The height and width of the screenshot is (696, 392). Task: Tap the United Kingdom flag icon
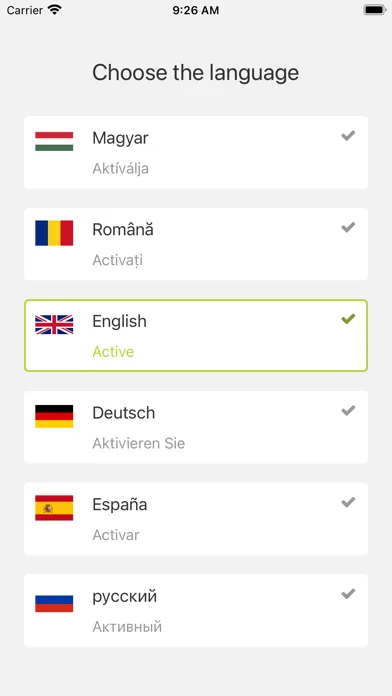point(54,324)
